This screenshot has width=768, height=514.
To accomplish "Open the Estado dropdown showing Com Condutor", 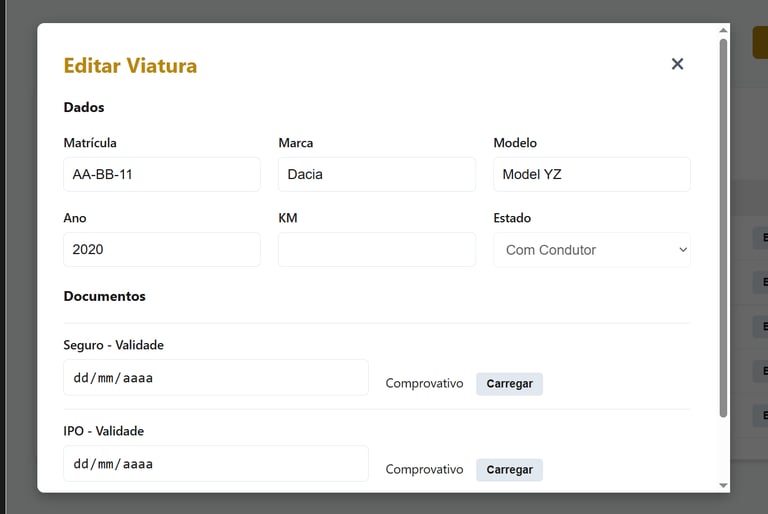I will (591, 250).
